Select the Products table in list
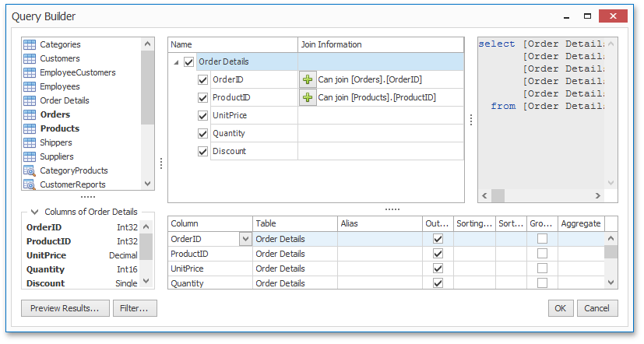 (60, 128)
